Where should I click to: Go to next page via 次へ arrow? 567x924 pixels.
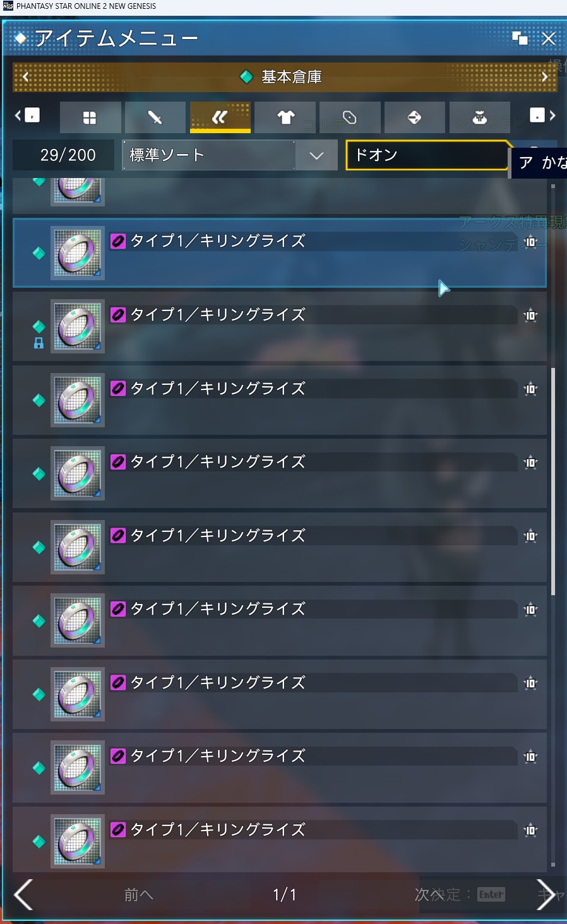tap(546, 895)
